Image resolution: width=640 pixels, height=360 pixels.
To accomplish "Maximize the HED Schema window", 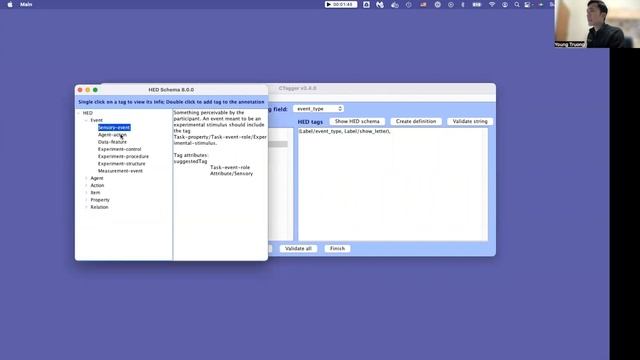I will pos(95,90).
